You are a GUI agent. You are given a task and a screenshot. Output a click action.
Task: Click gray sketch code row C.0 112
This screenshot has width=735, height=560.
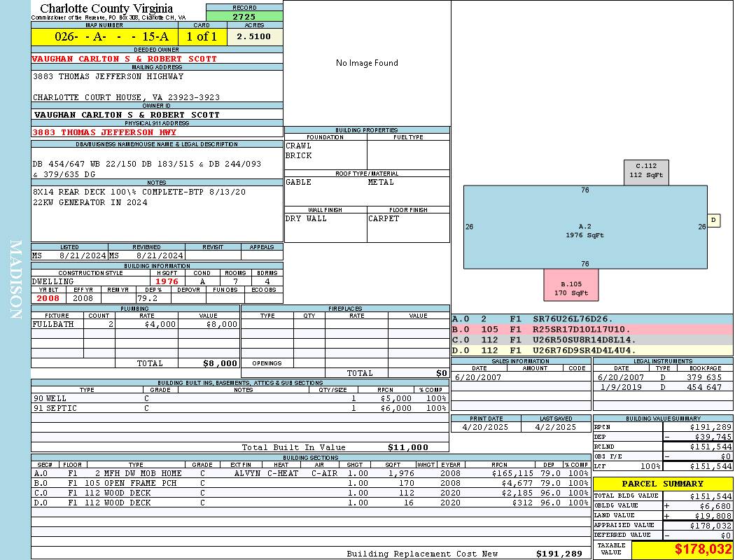[591, 339]
